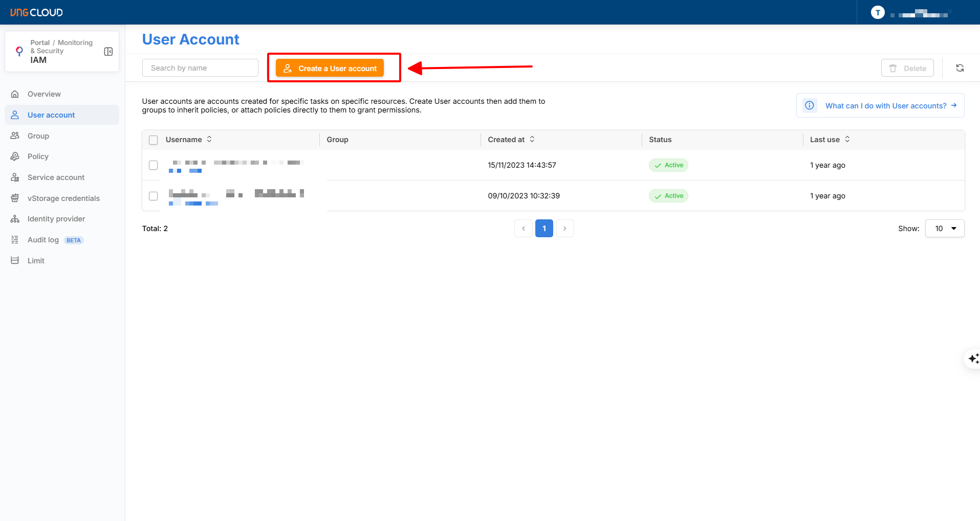Collapse the sidebar using the panel icon
Screen dimensions: 980x521
tap(108, 52)
